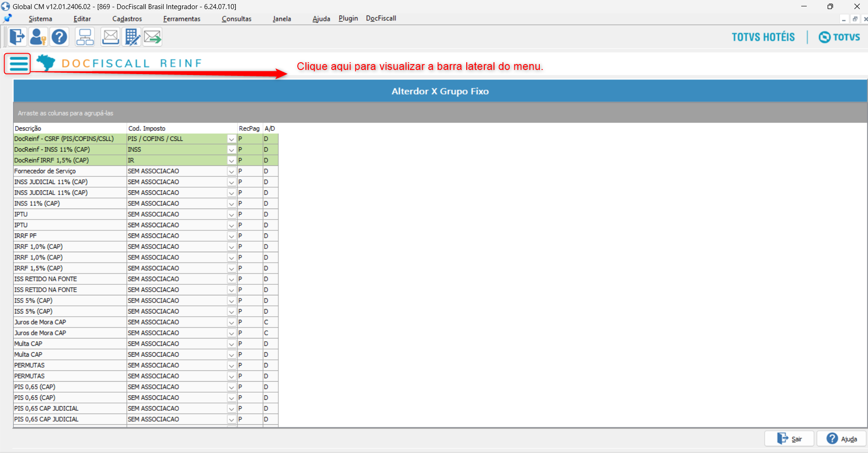Click the A/D column header

[271, 129]
